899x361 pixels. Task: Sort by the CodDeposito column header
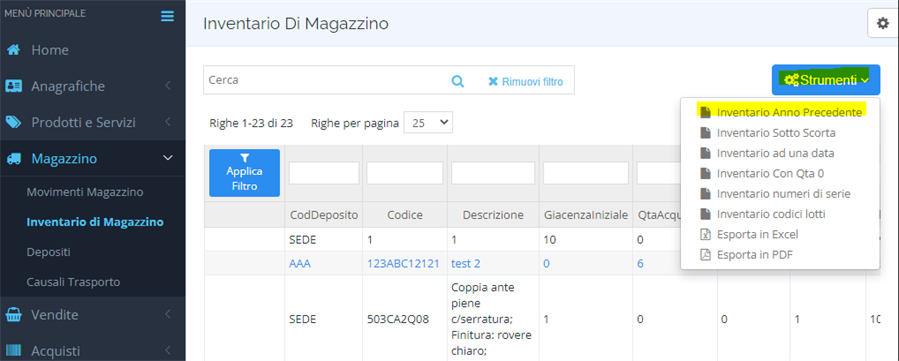[323, 215]
